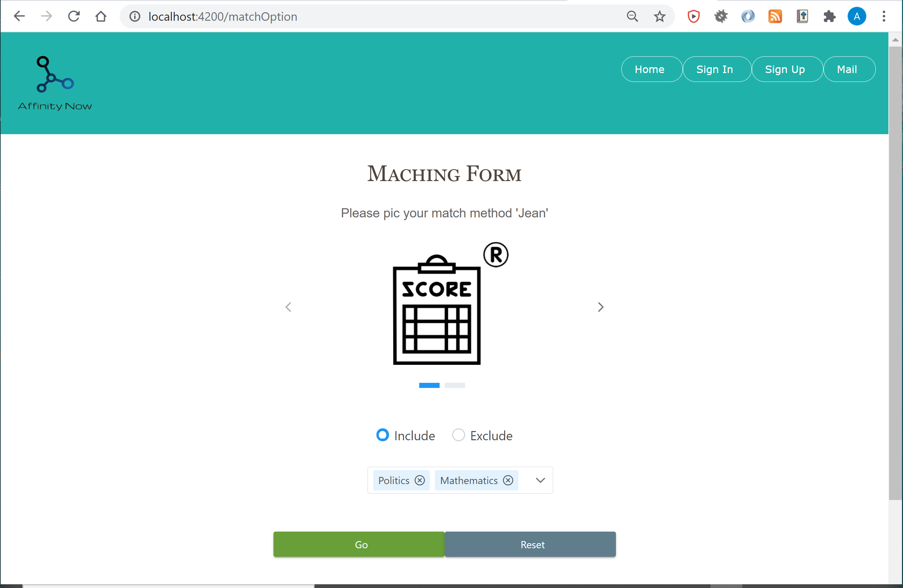Image resolution: width=903 pixels, height=588 pixels.
Task: Expand the topics multi-select dropdown arrow
Action: pyautogui.click(x=540, y=480)
